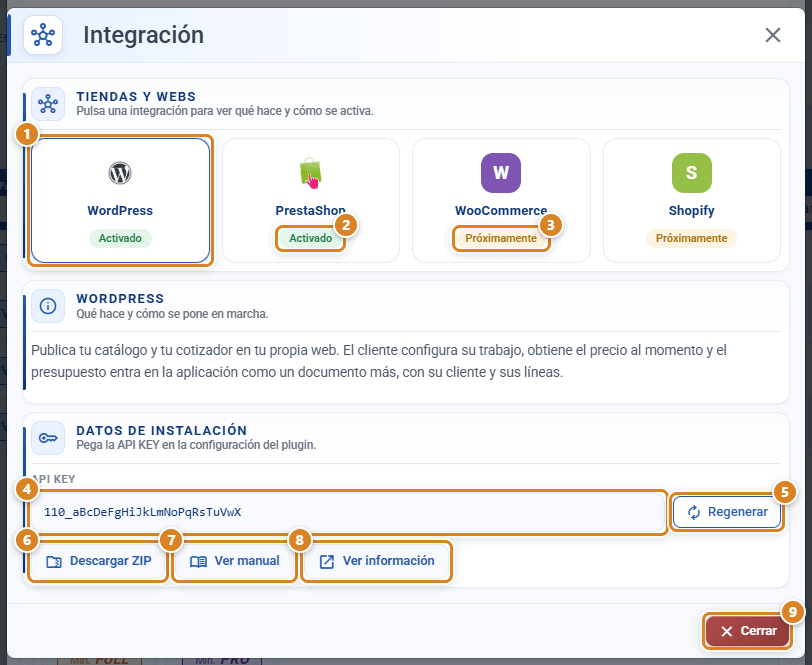The image size is (812, 665).
Task: Open Ver información link button
Action: point(376,561)
